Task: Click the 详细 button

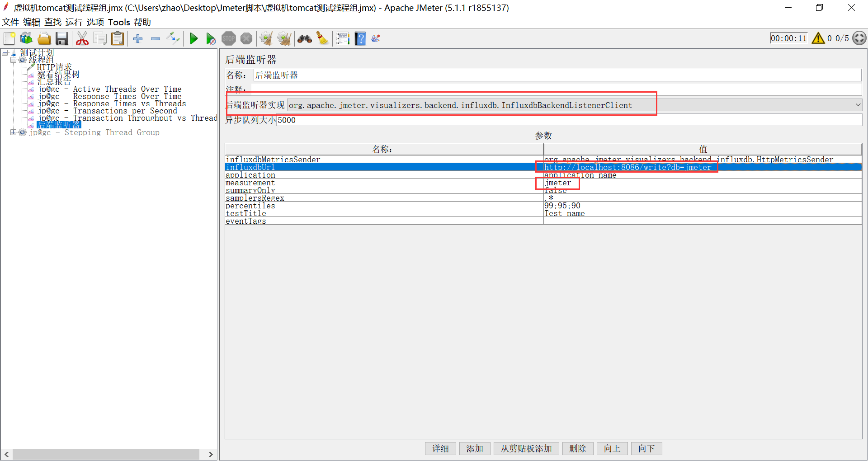Action: pyautogui.click(x=440, y=448)
